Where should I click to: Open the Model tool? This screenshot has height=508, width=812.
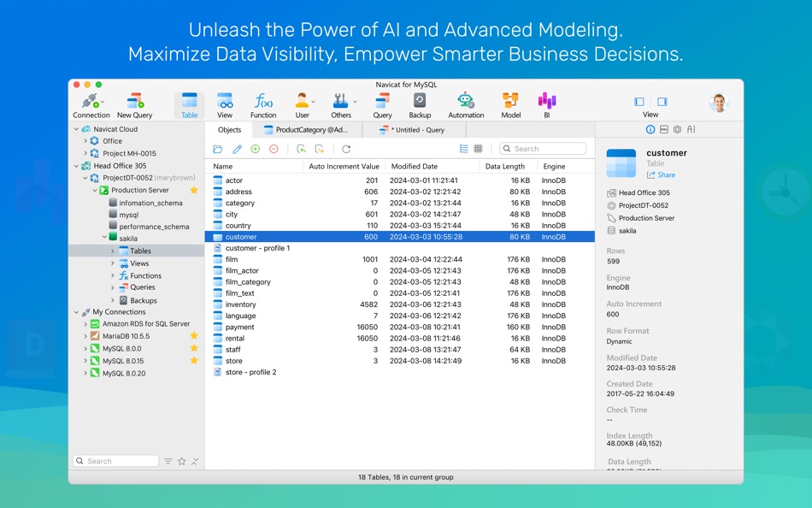(x=510, y=105)
